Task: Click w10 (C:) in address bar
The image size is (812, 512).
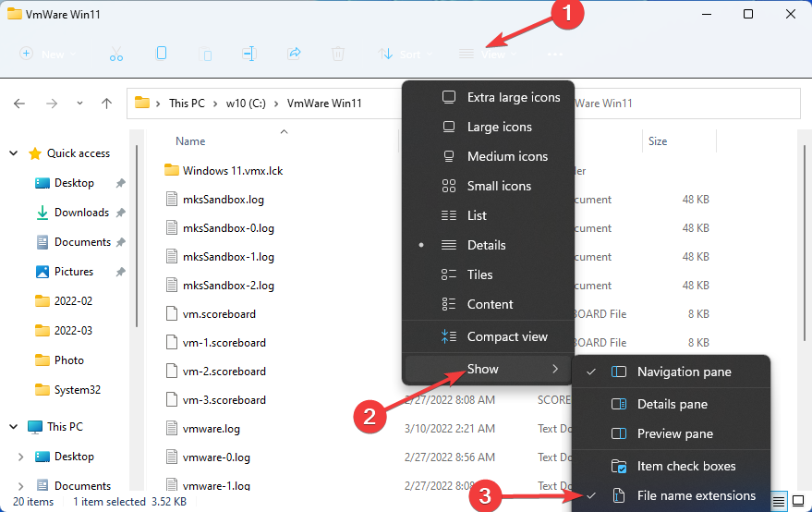Action: coord(246,104)
